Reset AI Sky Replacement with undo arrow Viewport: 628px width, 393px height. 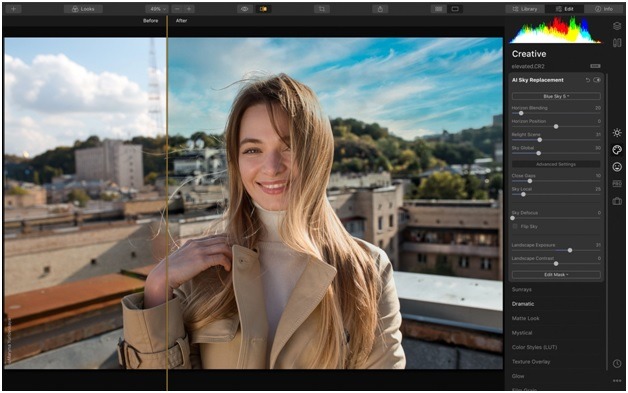[588, 80]
